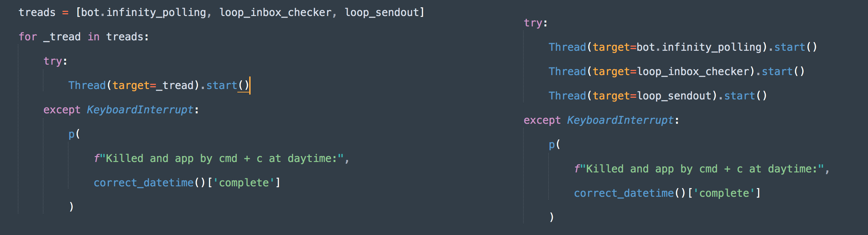Click the Thread line targeting loop_inbox_checker

[x=677, y=72]
